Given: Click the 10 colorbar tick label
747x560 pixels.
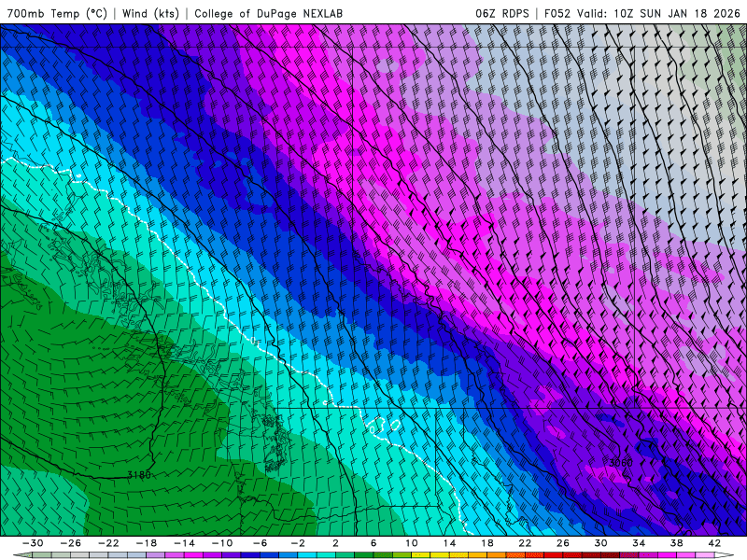Looking at the screenshot, I should tap(412, 543).
